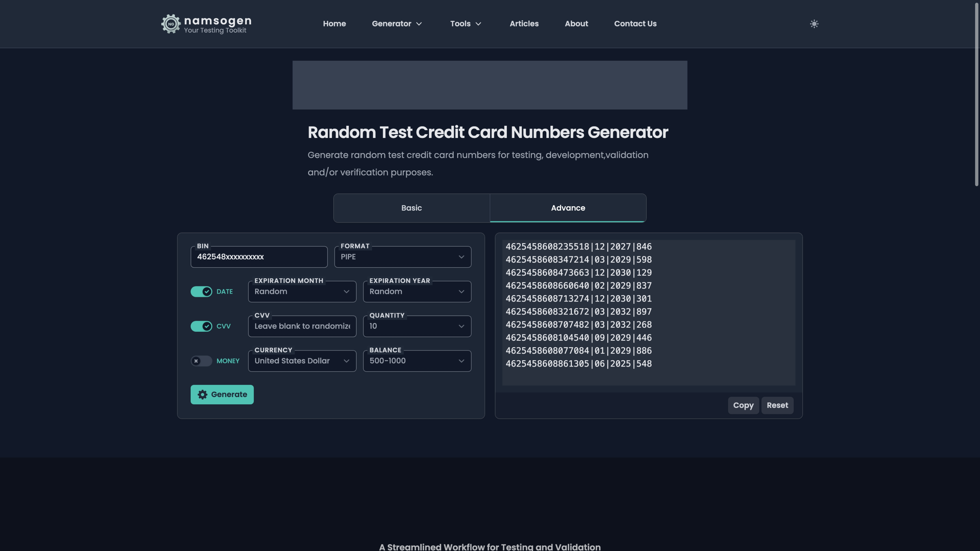Expand the Expiration Month dropdown

coord(302,292)
